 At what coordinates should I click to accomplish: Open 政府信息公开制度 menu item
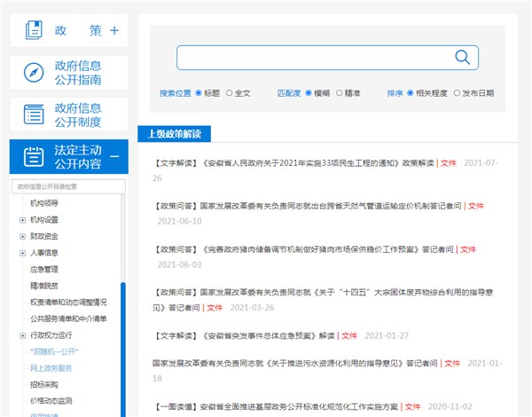point(69,114)
